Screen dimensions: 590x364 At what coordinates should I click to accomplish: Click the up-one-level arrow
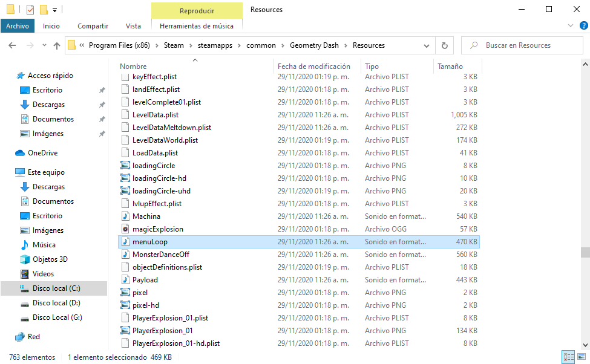pos(57,45)
